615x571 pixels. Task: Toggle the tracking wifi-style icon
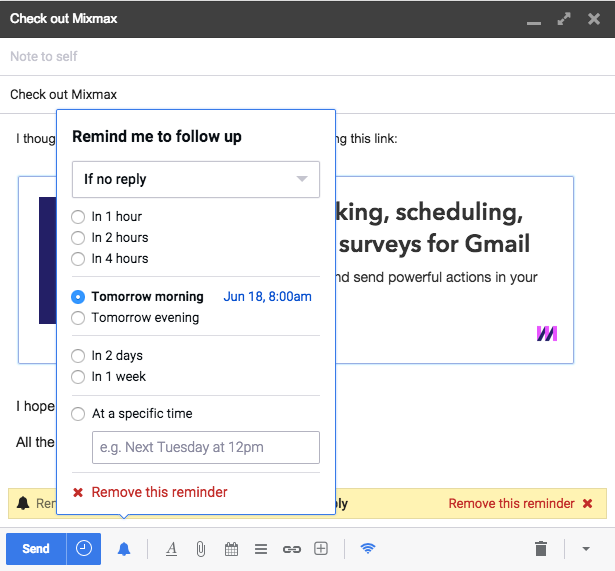pos(368,548)
